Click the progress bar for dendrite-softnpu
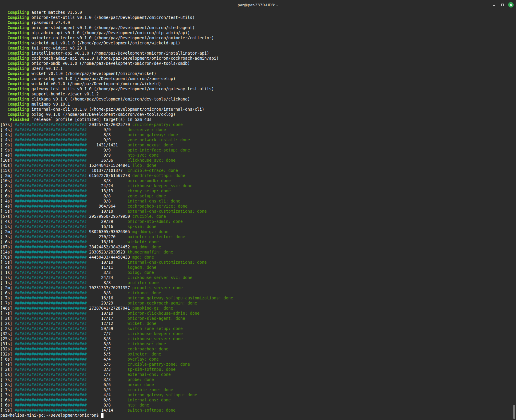The height and width of the screenshot is (420, 516). point(50,175)
